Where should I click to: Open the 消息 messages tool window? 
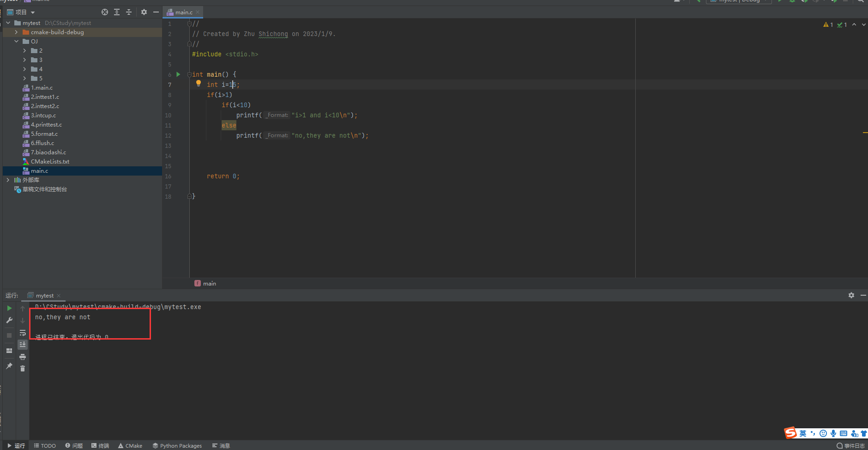coord(221,446)
